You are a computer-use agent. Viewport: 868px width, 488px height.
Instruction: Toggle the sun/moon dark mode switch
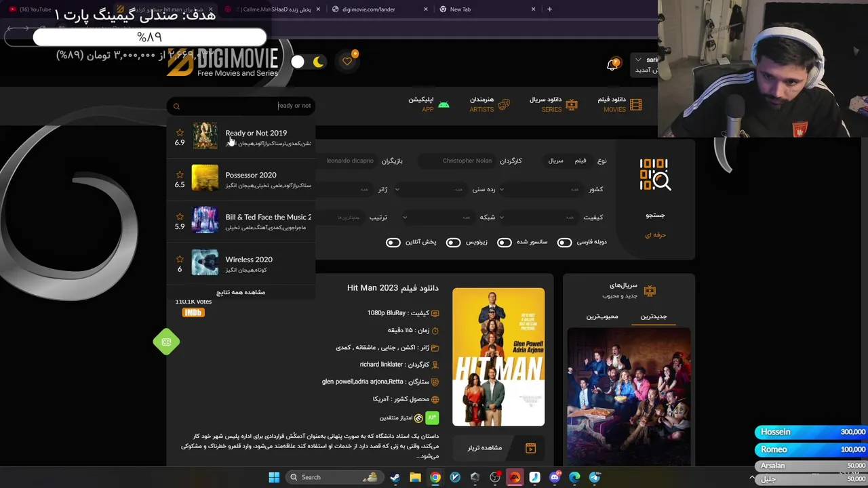tap(308, 62)
